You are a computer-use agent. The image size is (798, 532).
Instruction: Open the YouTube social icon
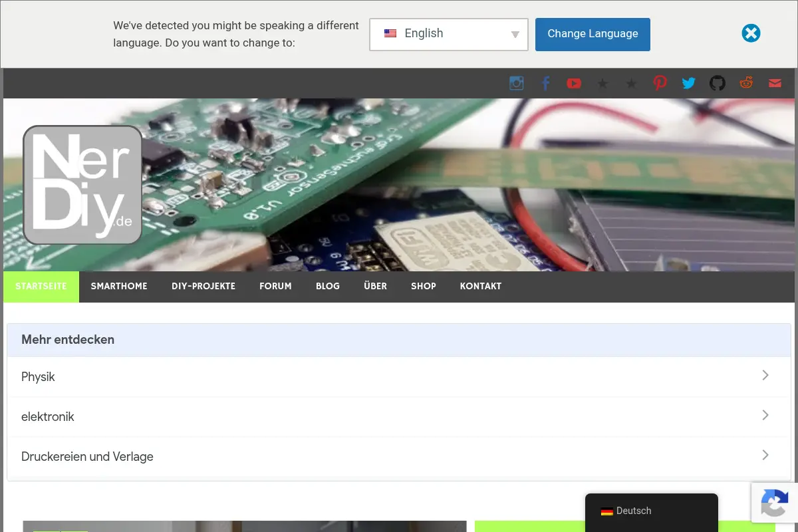click(x=574, y=83)
